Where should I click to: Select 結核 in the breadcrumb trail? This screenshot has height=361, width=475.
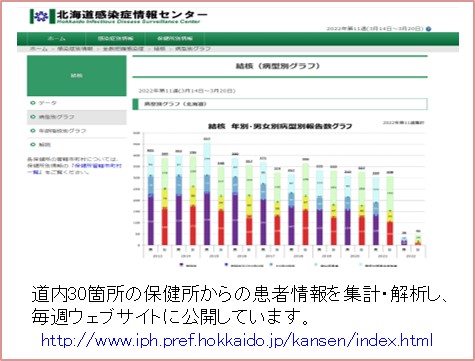159,49
